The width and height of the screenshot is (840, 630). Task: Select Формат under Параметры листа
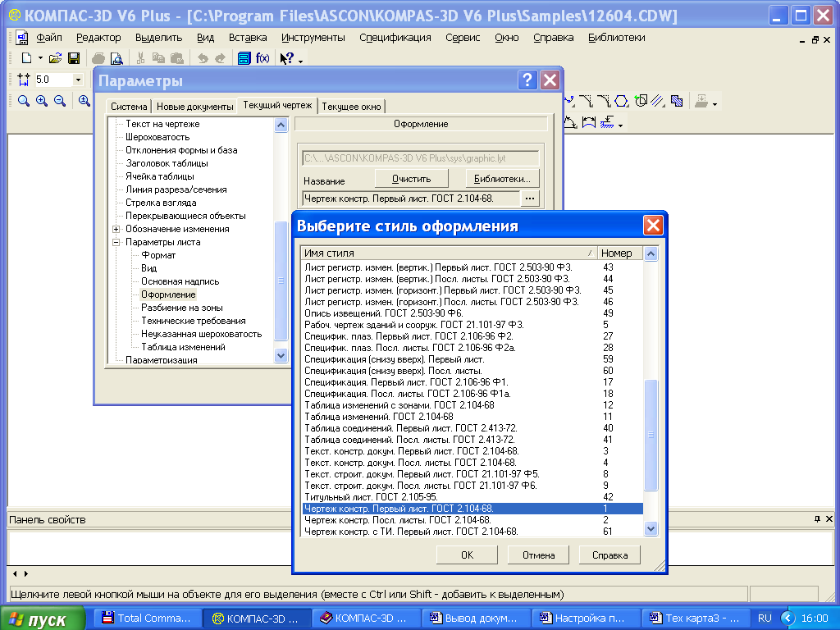tap(158, 255)
